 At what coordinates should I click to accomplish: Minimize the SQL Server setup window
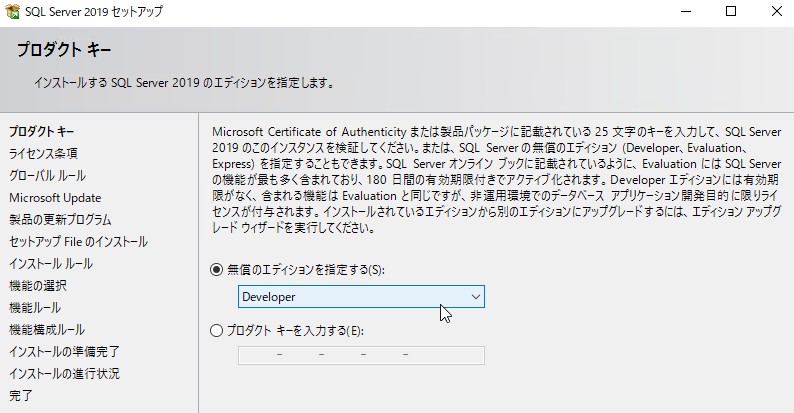[686, 11]
